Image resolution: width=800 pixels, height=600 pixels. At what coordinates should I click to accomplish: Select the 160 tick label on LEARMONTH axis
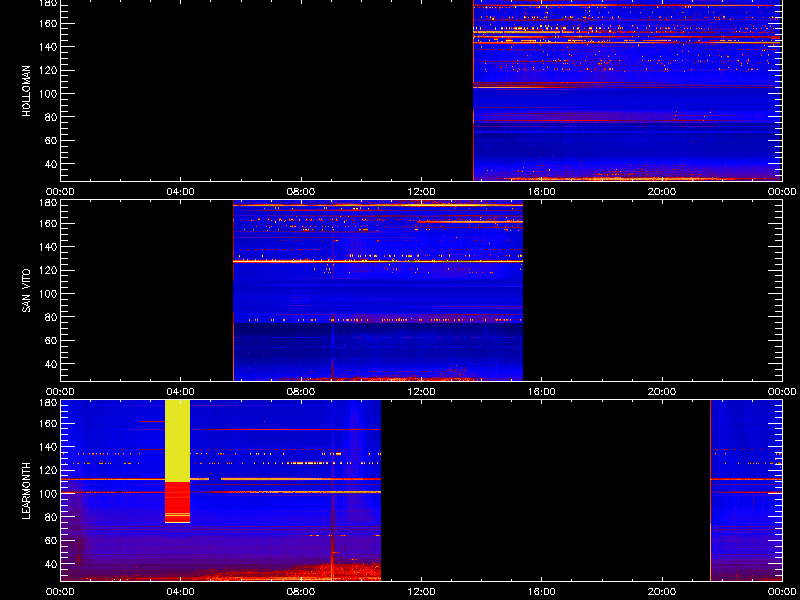point(47,423)
